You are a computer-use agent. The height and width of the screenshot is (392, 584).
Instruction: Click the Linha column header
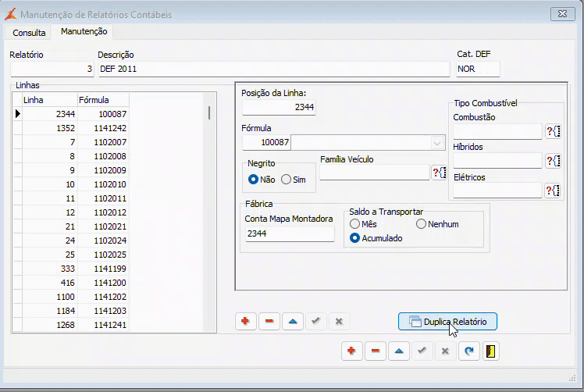click(49, 100)
